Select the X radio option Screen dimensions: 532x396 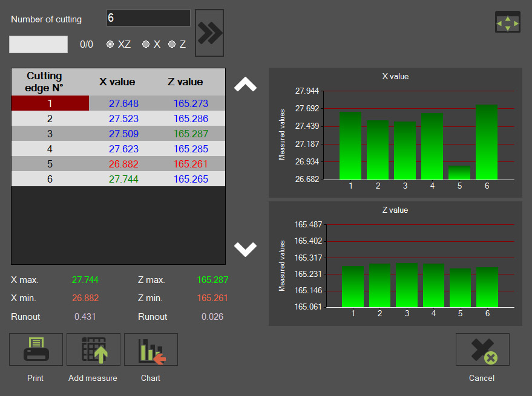(x=146, y=44)
